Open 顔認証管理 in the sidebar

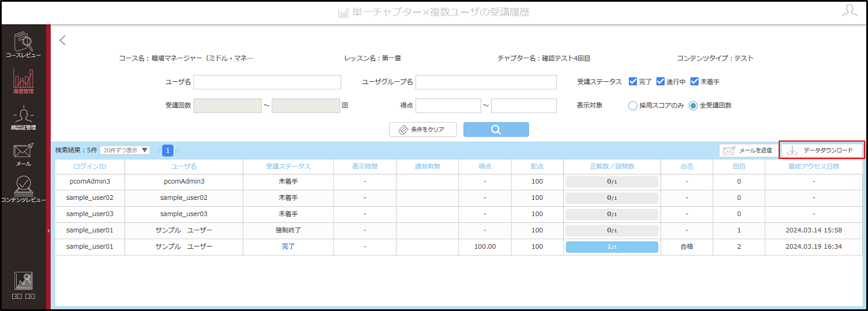tap(24, 118)
